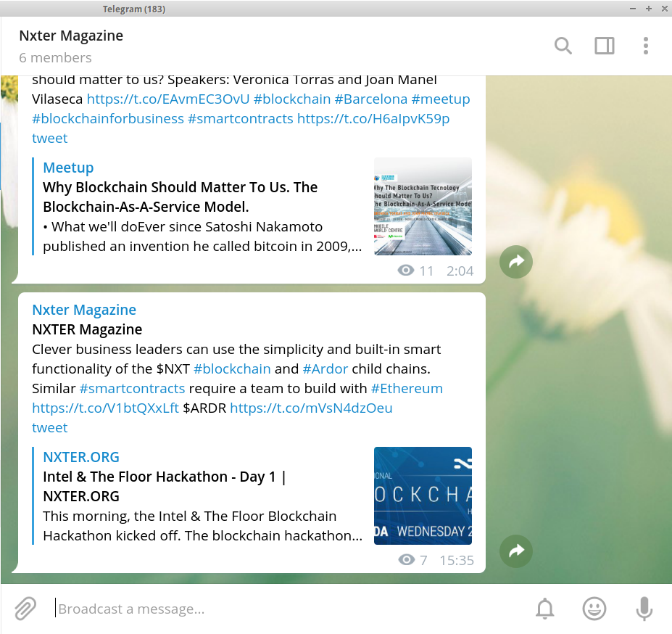Open the tweet link below $ARDR line
Viewport: 672px width, 634px height.
click(50, 428)
